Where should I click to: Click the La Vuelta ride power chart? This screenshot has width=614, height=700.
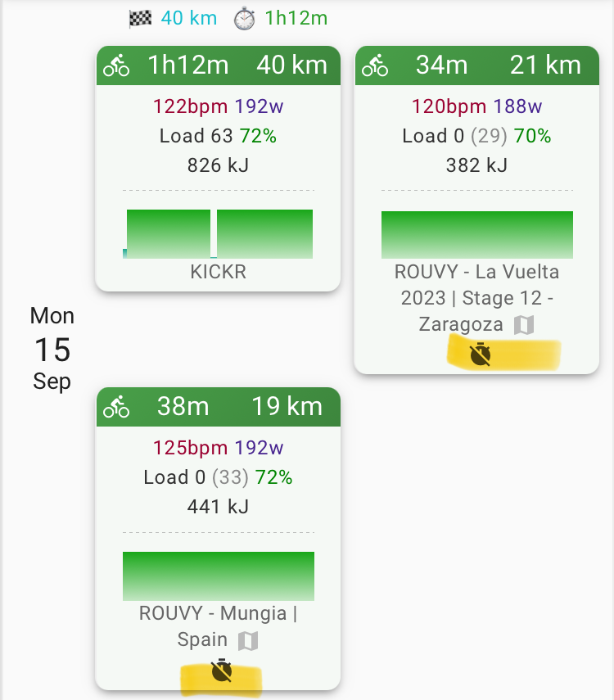click(476, 235)
